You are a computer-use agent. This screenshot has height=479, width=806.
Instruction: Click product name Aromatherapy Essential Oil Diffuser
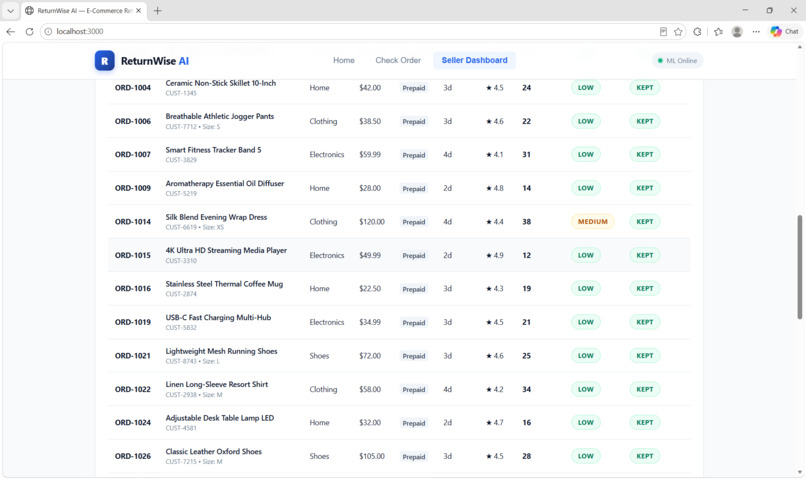point(225,183)
